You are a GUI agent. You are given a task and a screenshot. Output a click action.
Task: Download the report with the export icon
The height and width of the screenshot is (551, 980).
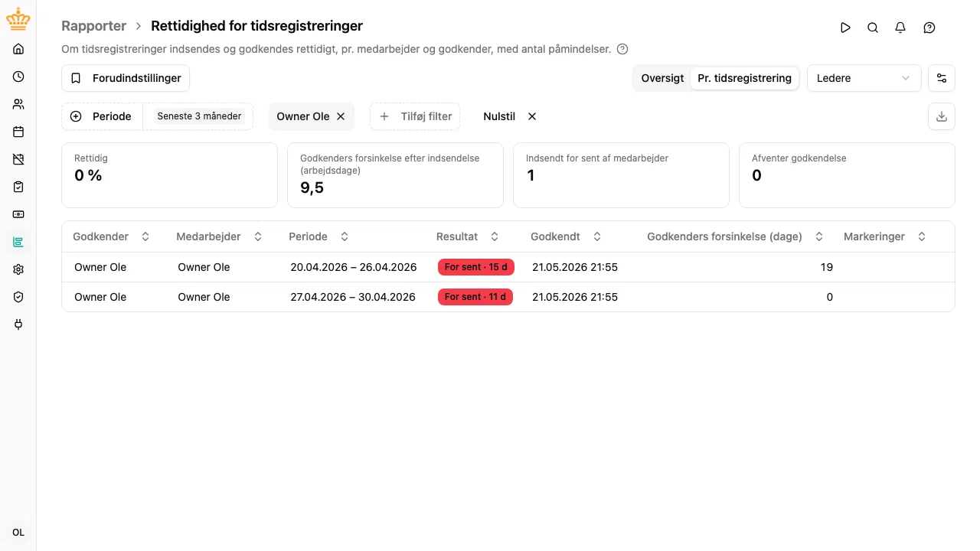tap(942, 116)
